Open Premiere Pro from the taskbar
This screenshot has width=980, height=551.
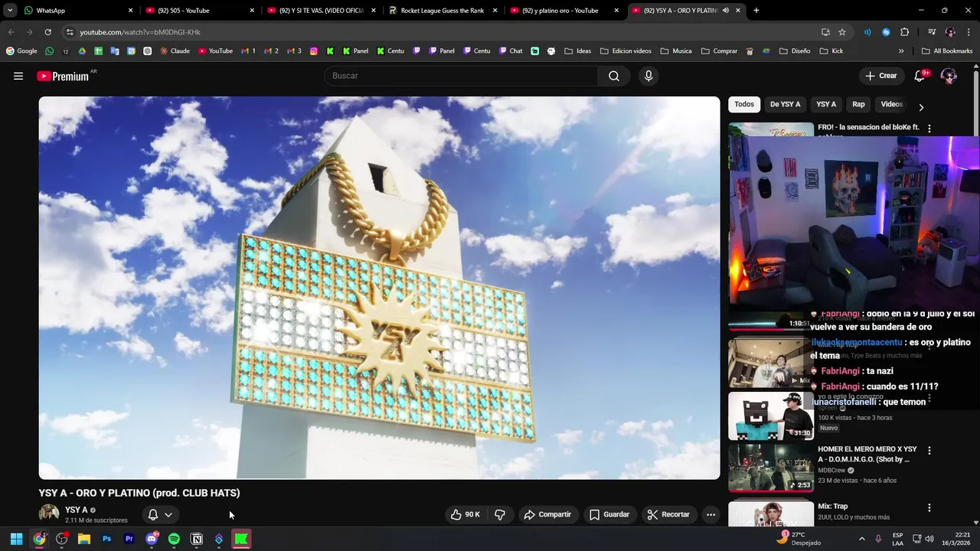click(x=129, y=539)
